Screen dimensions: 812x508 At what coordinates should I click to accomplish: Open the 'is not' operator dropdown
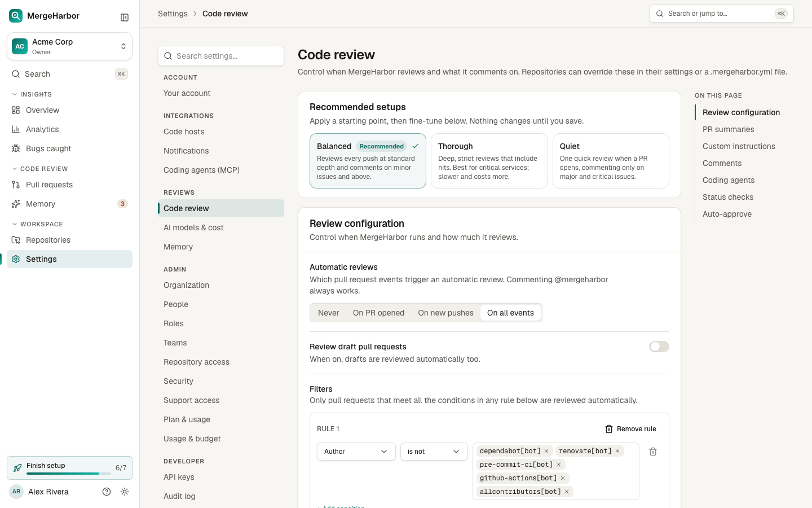[x=434, y=452]
